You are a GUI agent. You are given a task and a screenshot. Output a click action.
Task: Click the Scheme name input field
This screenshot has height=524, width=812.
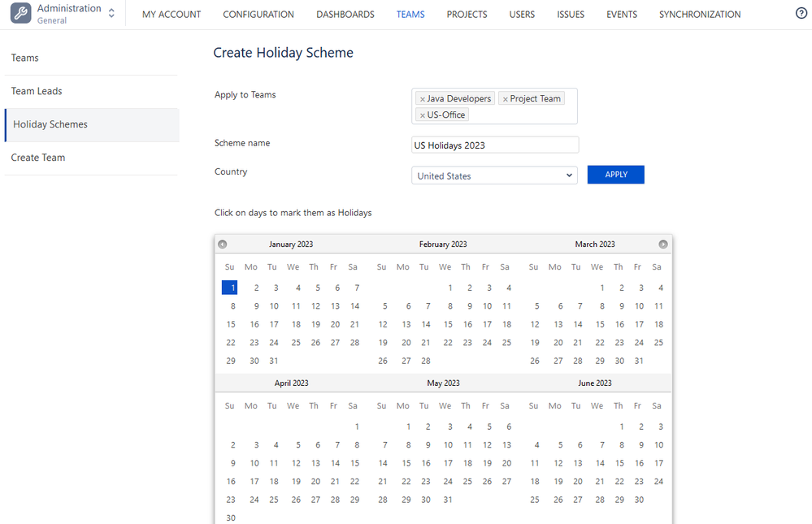pos(495,145)
